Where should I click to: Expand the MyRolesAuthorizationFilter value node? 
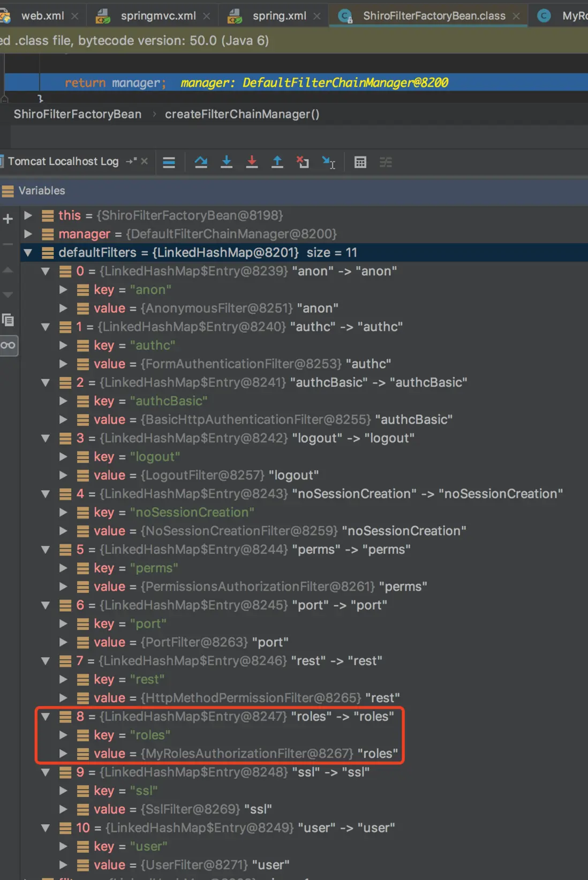tap(63, 754)
